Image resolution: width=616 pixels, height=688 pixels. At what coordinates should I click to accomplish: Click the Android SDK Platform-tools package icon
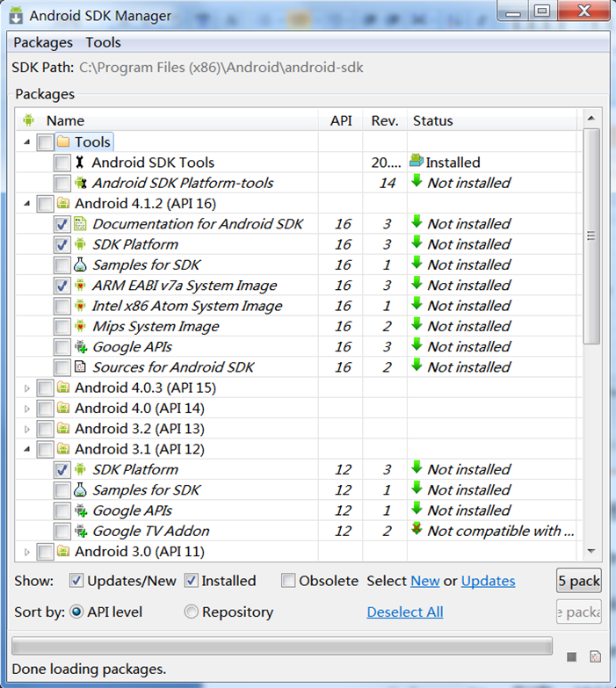pyautogui.click(x=80, y=183)
